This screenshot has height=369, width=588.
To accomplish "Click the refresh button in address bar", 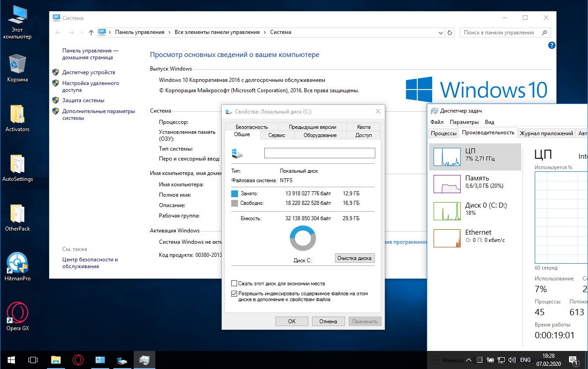I will (449, 33).
